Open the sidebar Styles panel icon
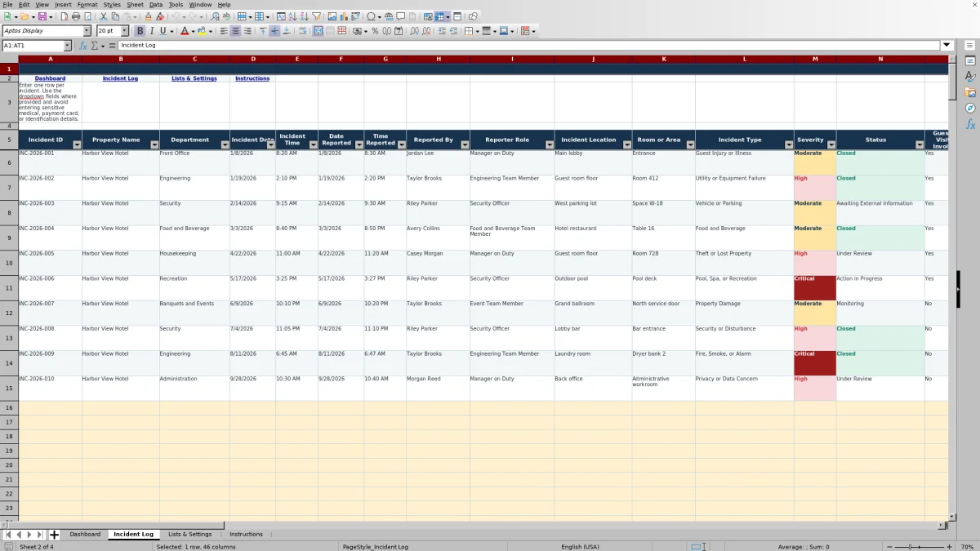Image resolution: width=980 pixels, height=551 pixels. pyautogui.click(x=970, y=77)
